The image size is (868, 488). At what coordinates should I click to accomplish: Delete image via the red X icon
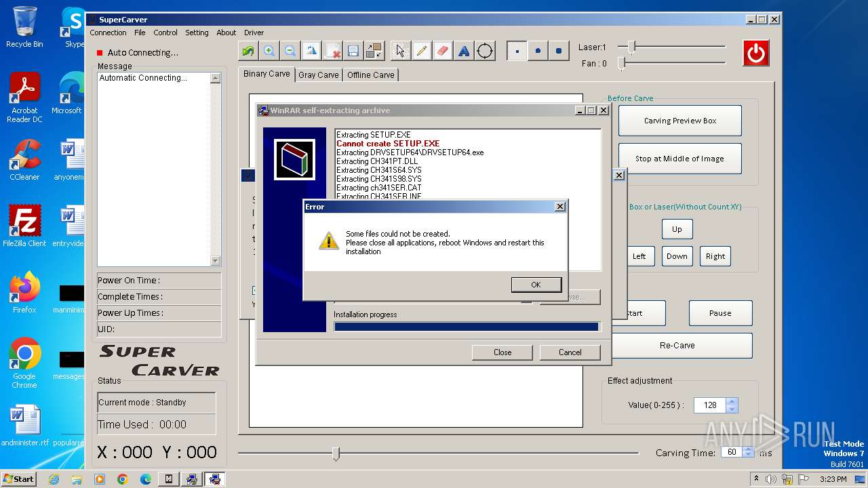[332, 51]
